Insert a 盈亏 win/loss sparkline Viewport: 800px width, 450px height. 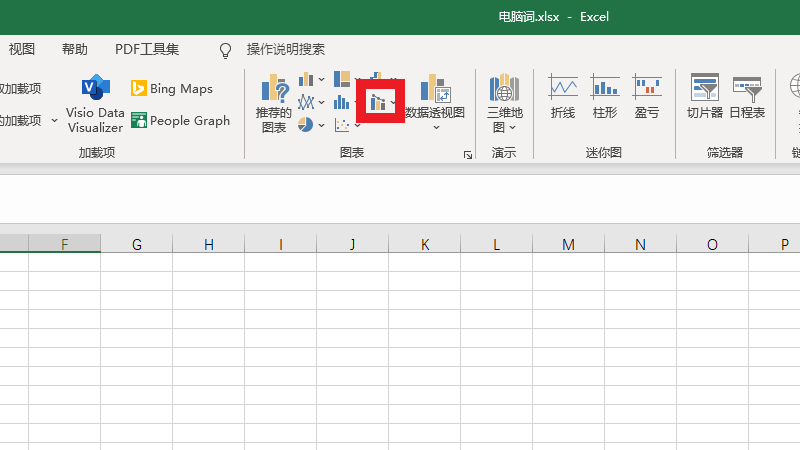tap(647, 97)
